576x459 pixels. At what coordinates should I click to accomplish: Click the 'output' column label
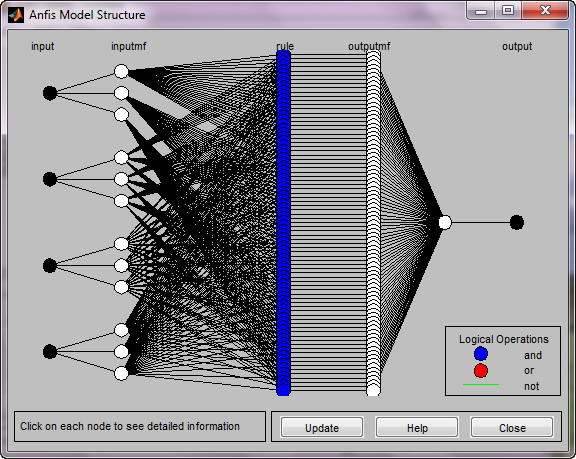[517, 47]
